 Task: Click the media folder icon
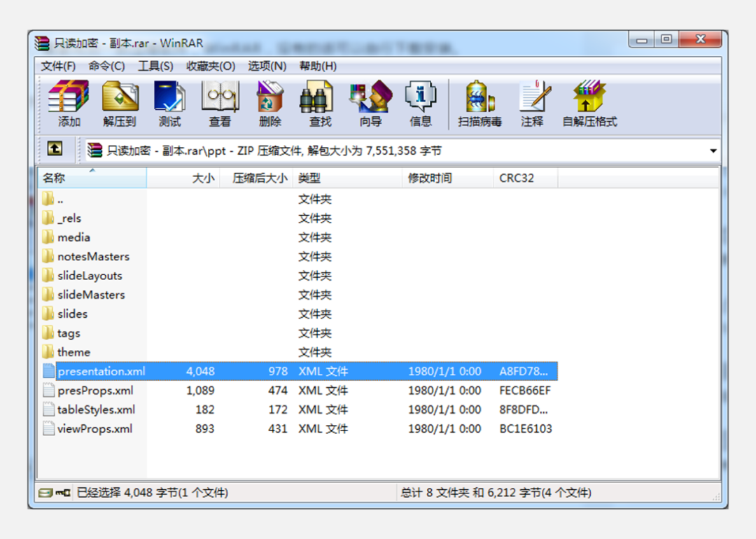coord(48,237)
